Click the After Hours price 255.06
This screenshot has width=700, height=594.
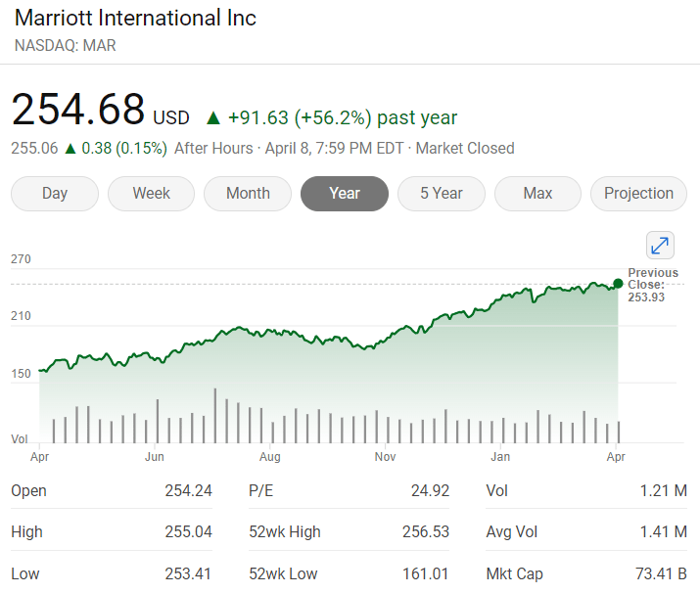[34, 149]
